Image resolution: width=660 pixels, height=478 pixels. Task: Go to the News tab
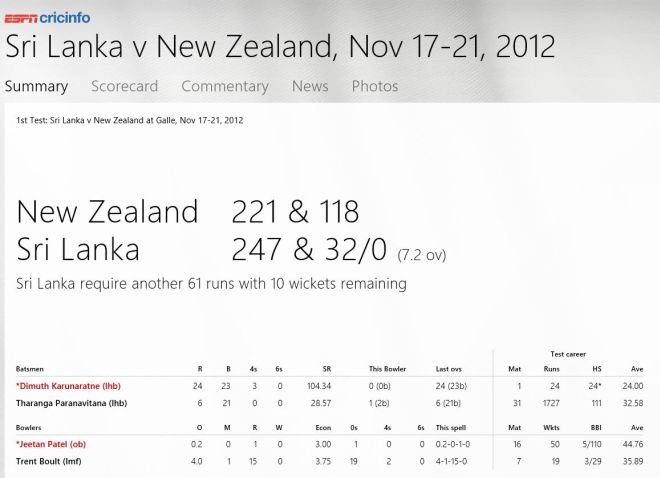tap(310, 86)
